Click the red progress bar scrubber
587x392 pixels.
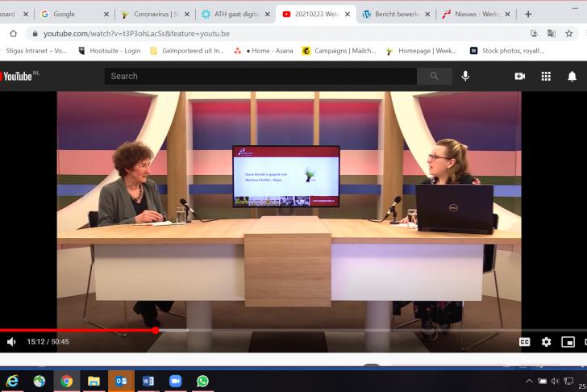(156, 330)
